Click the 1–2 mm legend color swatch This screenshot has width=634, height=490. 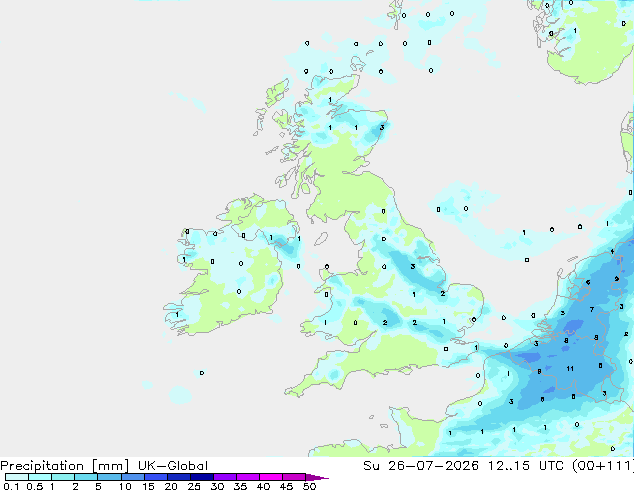coord(63,477)
